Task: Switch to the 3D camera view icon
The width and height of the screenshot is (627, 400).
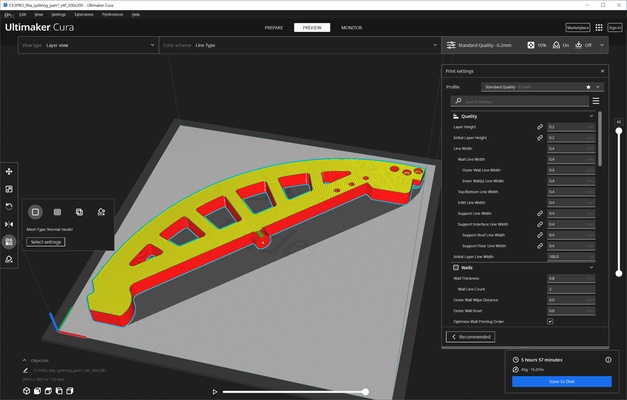Action: pos(26,391)
